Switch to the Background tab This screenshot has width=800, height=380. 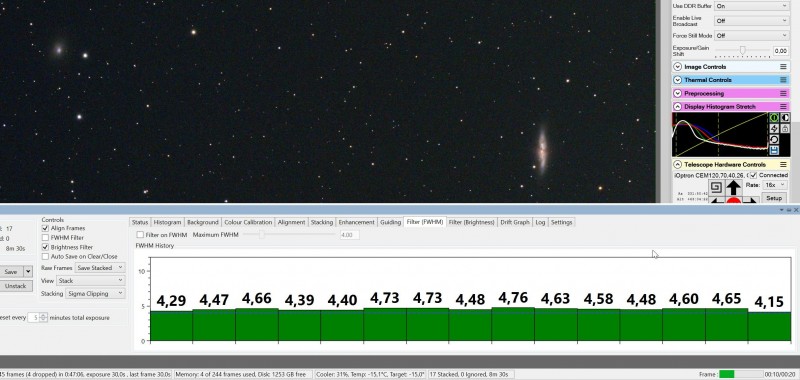[203, 222]
